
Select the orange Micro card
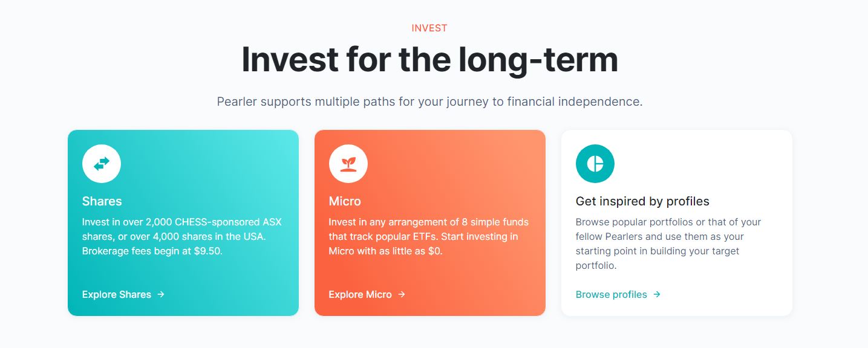pyautogui.click(x=429, y=222)
